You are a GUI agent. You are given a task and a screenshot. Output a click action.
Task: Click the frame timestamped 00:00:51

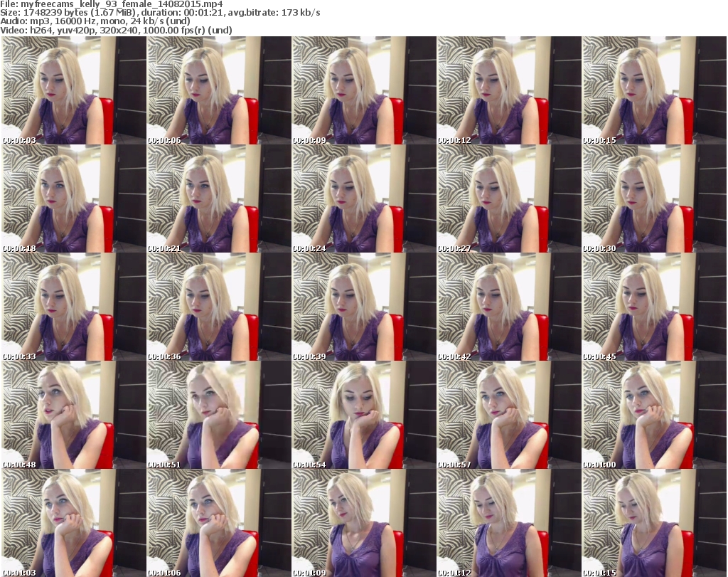[x=219, y=415]
